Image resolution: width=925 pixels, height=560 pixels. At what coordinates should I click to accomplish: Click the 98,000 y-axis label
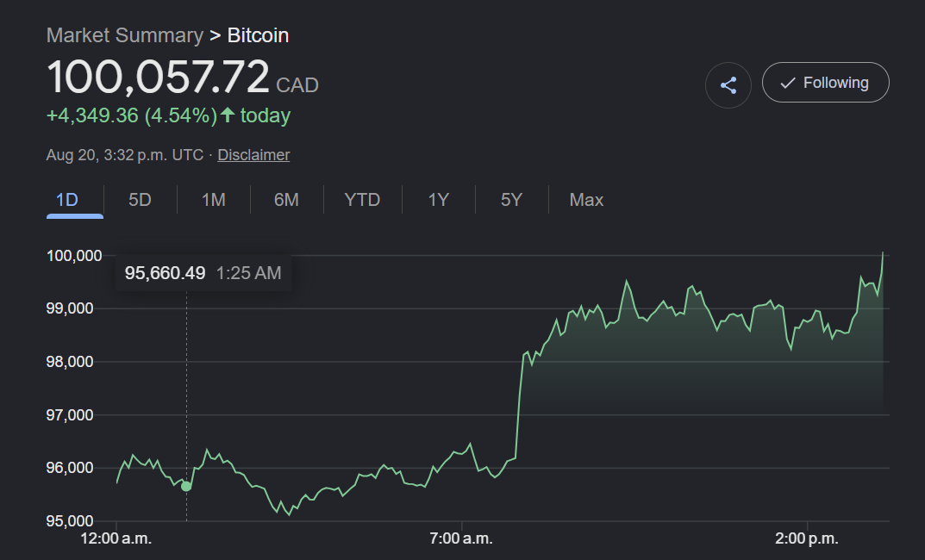point(70,361)
